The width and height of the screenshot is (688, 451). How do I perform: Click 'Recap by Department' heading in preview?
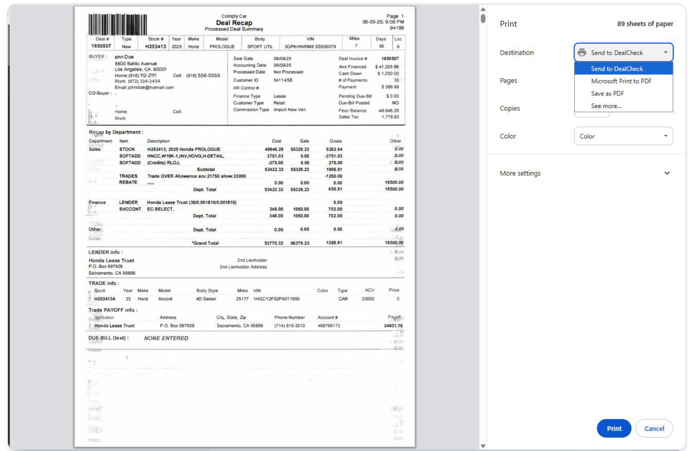coord(115,132)
